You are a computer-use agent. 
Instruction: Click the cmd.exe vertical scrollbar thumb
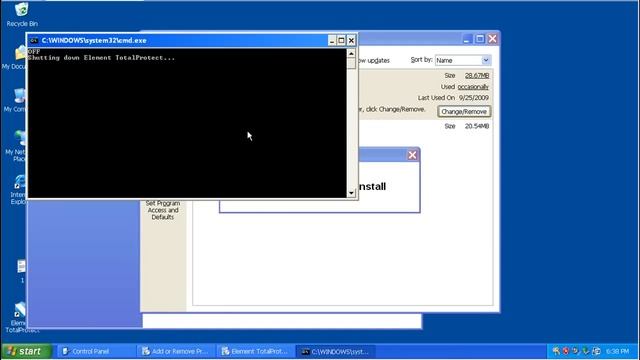click(x=351, y=63)
